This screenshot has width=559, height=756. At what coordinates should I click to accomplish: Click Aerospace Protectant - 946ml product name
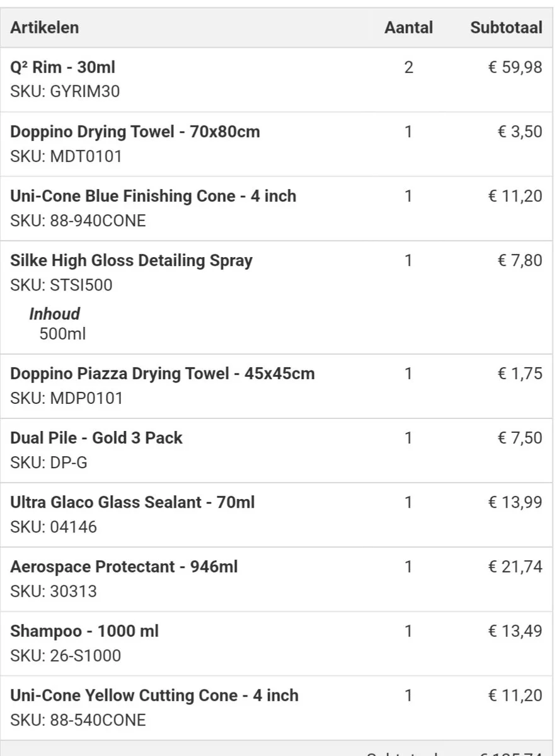pos(124,566)
